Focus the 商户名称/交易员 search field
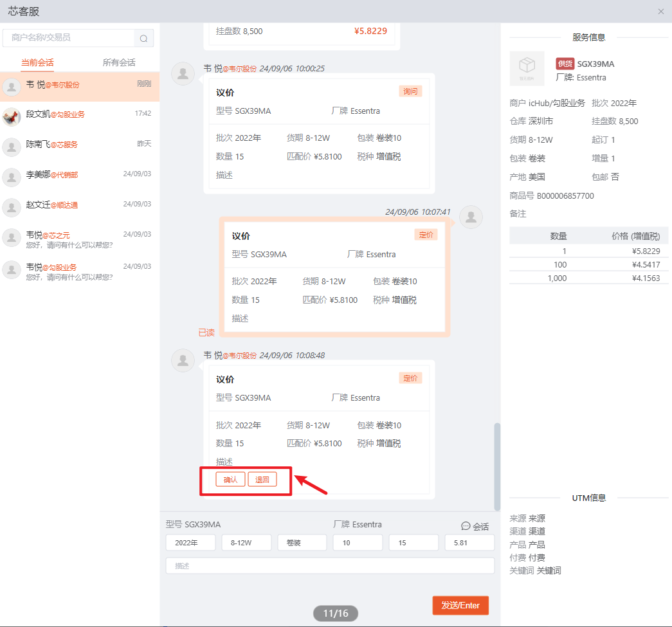672x627 pixels. pos(69,38)
